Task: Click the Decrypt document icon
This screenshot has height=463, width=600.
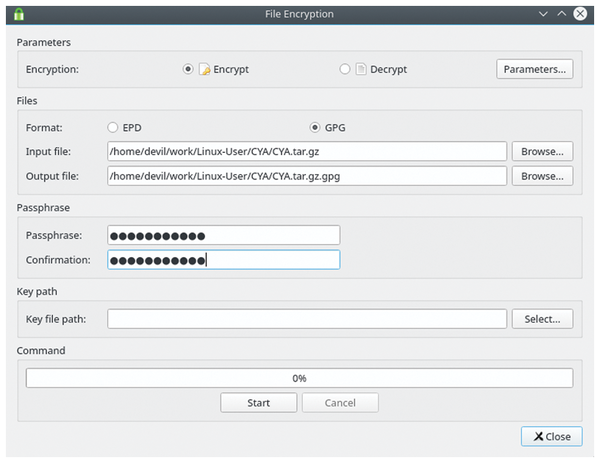Action: (x=363, y=70)
